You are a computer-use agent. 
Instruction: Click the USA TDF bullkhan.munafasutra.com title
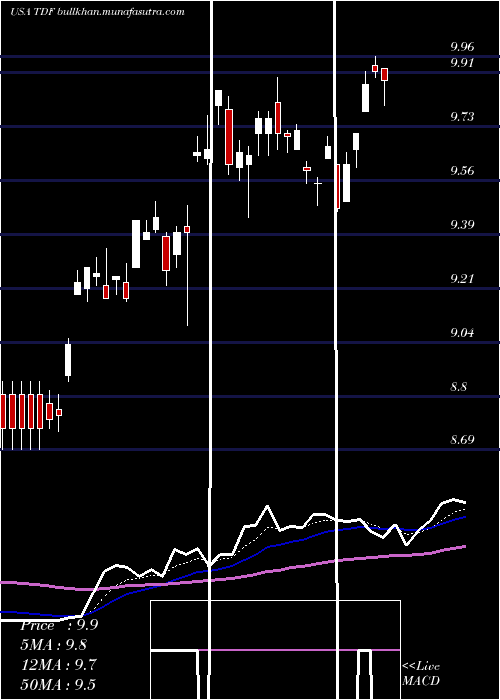click(x=97, y=12)
